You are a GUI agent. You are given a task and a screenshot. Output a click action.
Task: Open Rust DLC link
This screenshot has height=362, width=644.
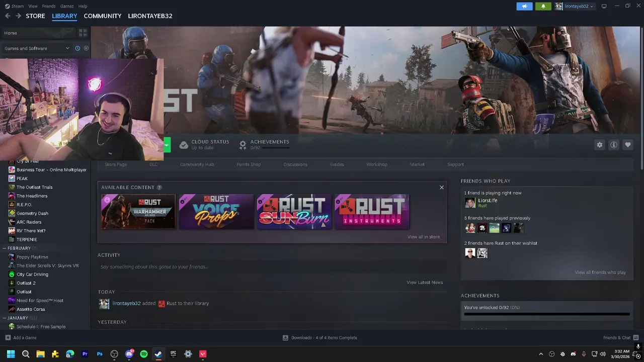(x=153, y=164)
